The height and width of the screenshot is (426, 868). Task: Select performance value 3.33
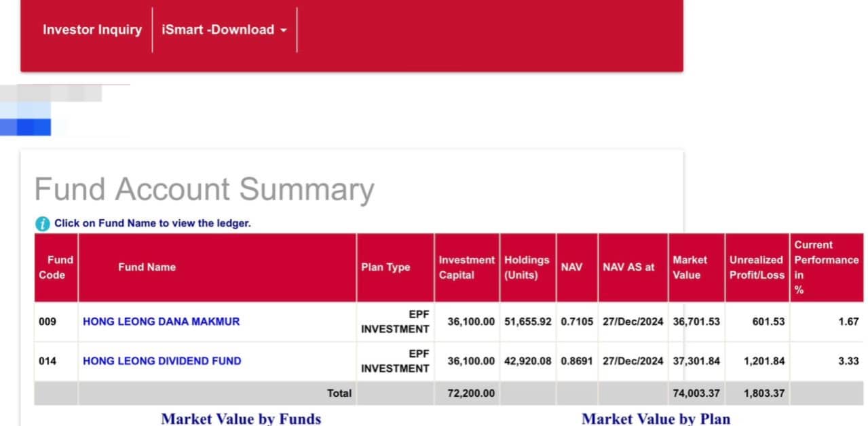point(848,361)
